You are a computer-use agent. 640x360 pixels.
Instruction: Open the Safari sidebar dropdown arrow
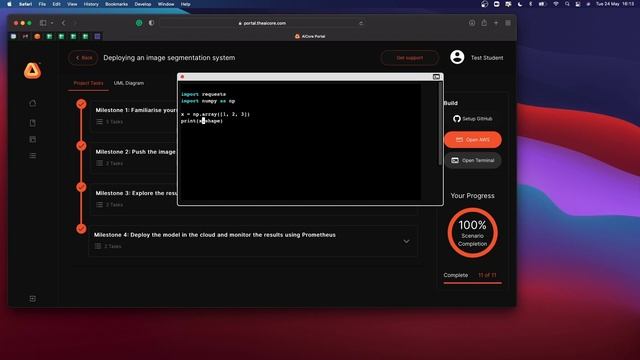(x=52, y=23)
